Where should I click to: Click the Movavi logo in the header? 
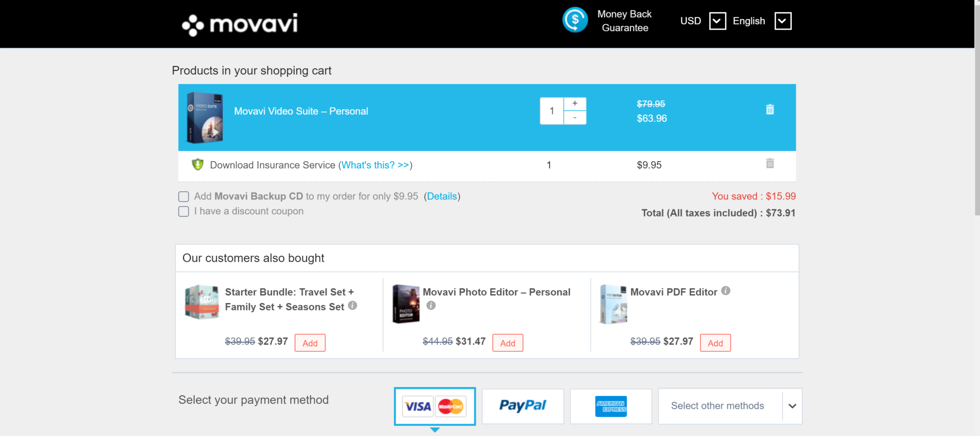click(240, 24)
